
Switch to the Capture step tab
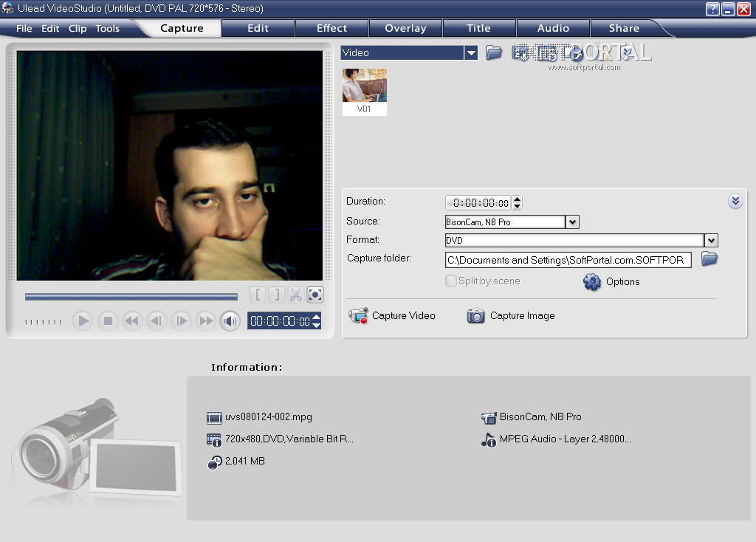(x=182, y=28)
